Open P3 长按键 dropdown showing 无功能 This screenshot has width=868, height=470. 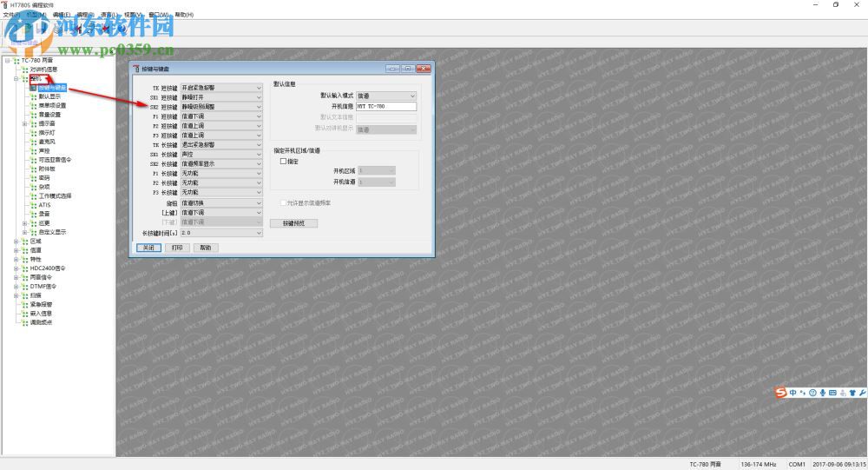click(x=221, y=192)
